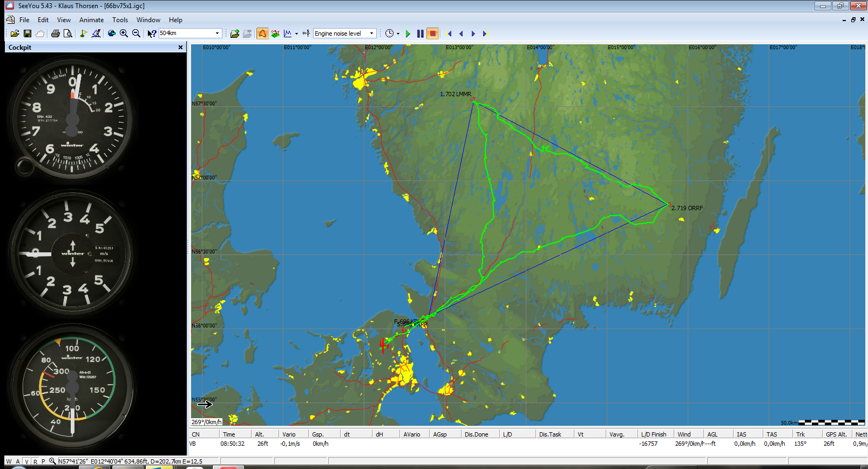Click the GPS Alt. column header
The image size is (868, 469).
836,434
